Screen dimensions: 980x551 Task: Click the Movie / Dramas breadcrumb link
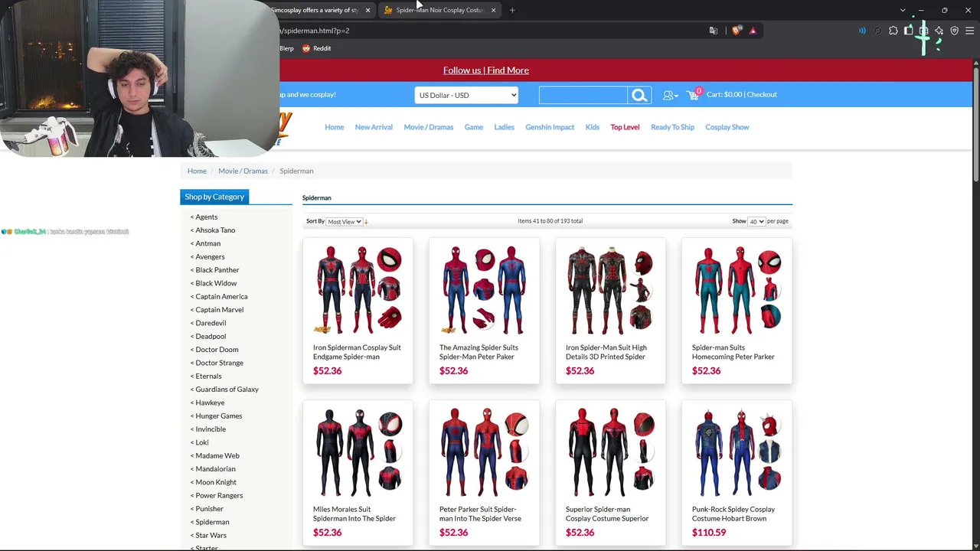click(x=243, y=171)
